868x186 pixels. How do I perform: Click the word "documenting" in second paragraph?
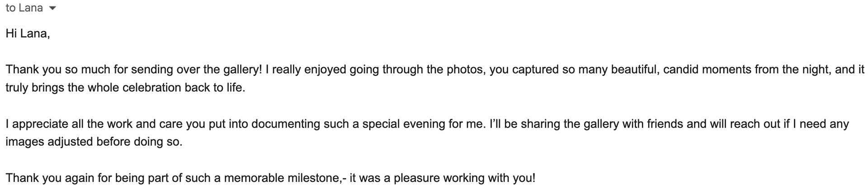[x=285, y=124]
